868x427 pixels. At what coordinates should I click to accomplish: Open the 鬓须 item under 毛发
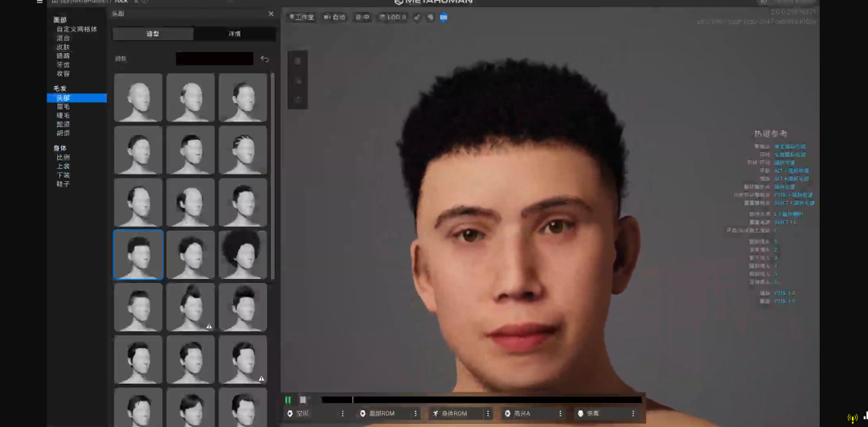tap(63, 124)
